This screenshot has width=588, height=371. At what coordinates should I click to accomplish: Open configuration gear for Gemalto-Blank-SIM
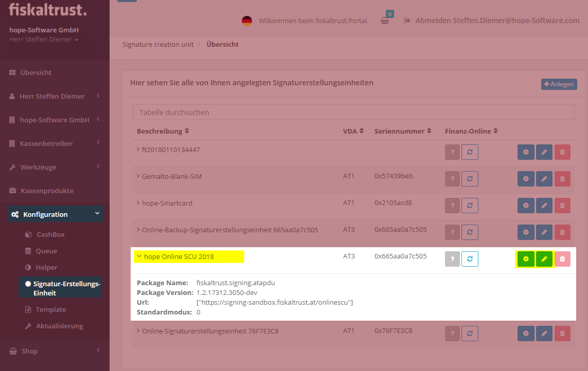(526, 179)
